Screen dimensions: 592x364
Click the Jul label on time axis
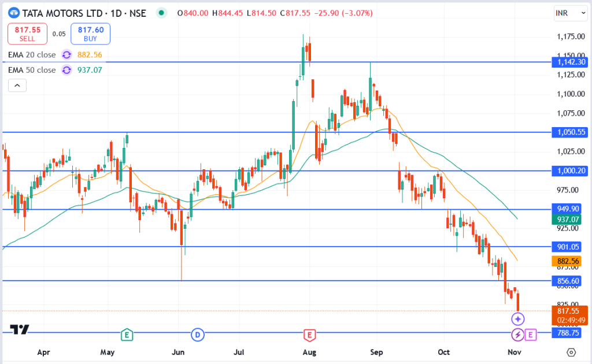coord(239,352)
